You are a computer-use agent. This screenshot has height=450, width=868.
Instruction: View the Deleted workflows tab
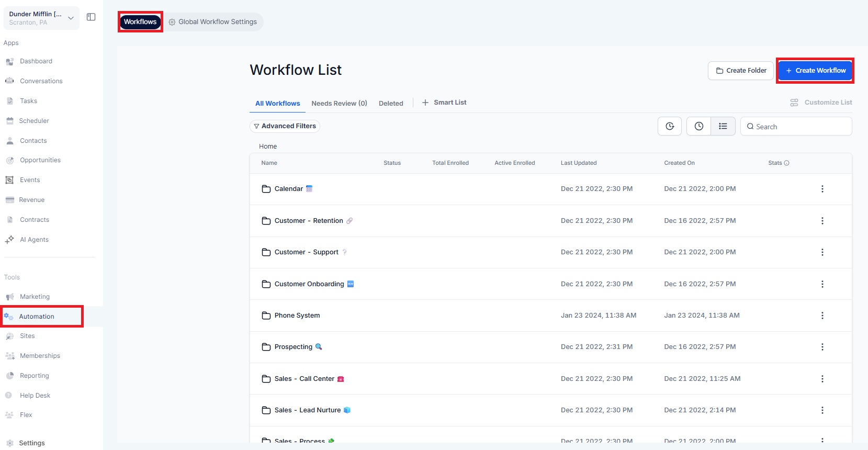coord(391,104)
